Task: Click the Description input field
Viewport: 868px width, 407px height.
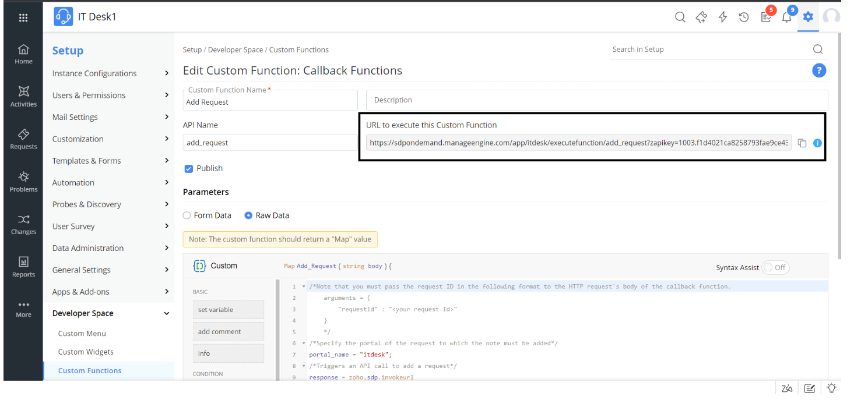Action: coord(597,100)
